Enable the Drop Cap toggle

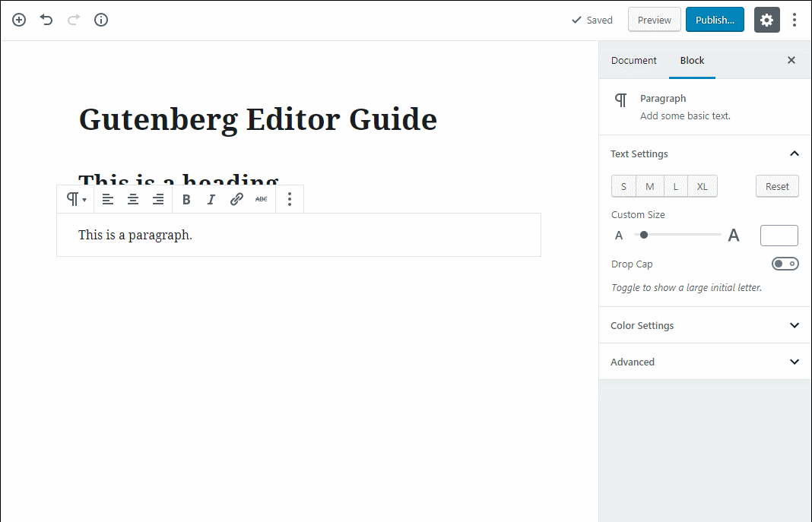click(x=785, y=264)
